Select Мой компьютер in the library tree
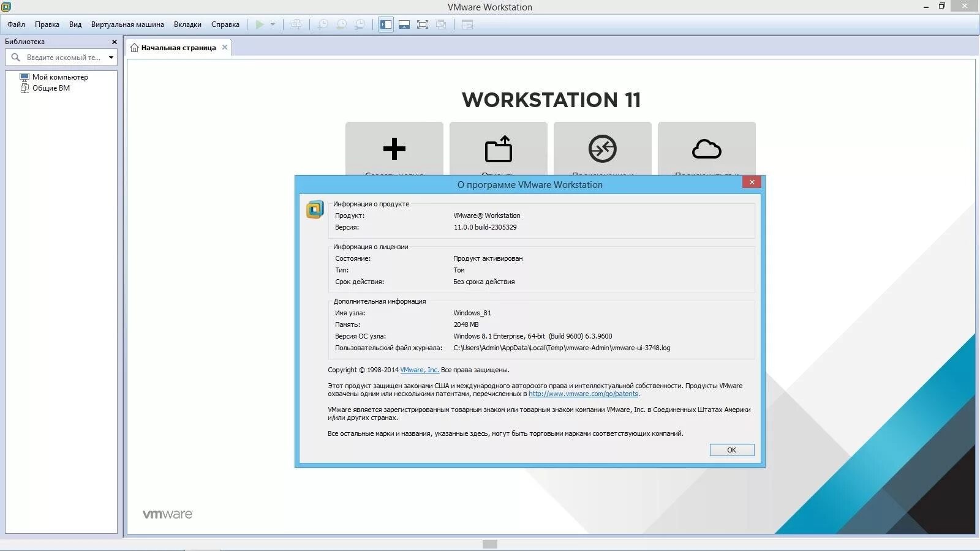 point(60,77)
